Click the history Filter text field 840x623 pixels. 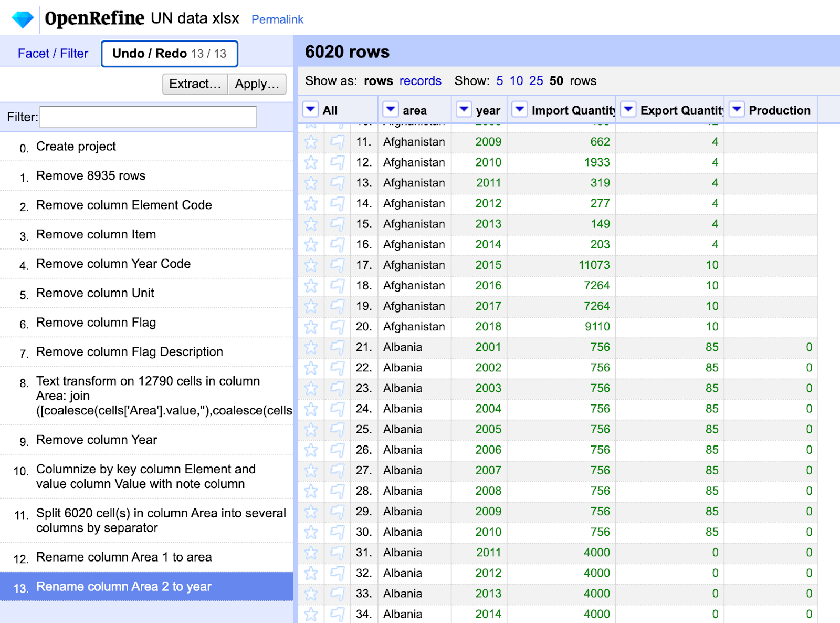coord(148,117)
